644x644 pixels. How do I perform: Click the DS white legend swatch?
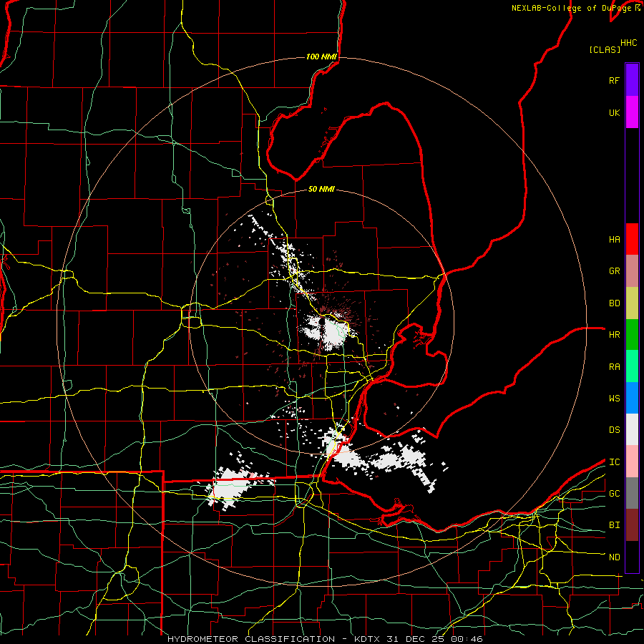632,429
